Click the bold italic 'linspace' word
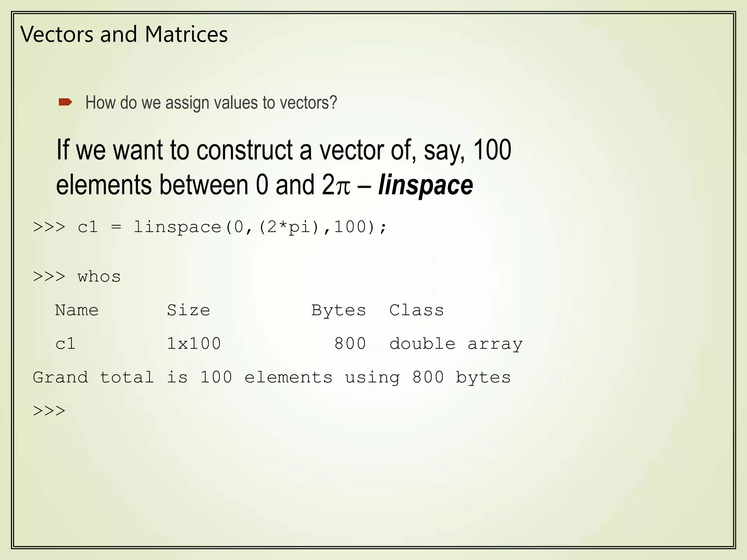The height and width of the screenshot is (560, 747). [426, 185]
